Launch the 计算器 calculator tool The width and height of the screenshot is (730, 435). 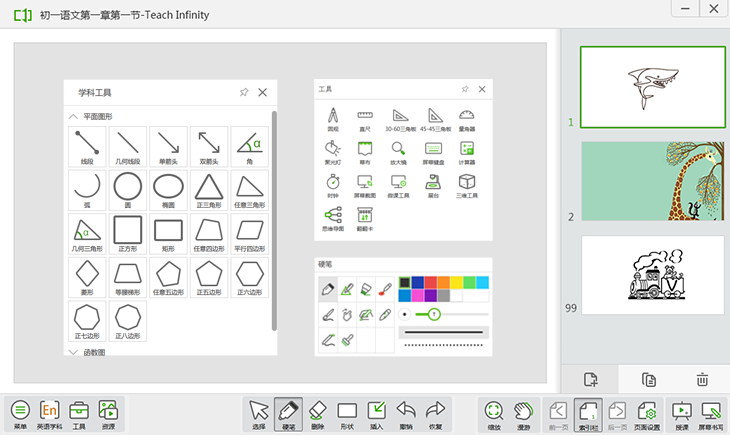click(x=466, y=151)
